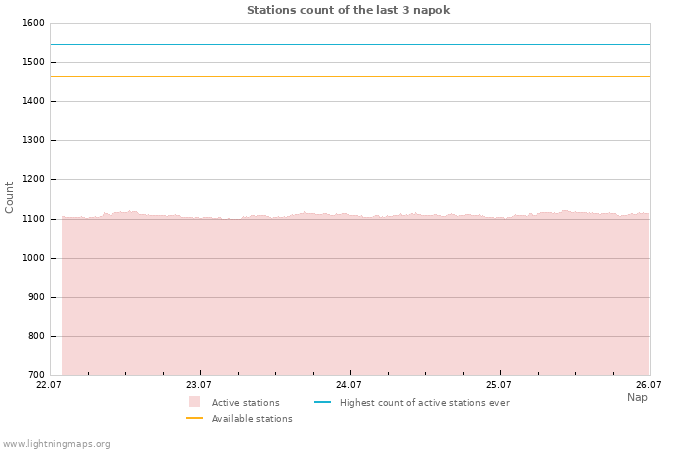The image size is (700, 450).
Task: Click the 23.07 date axis label
Action: tap(199, 385)
